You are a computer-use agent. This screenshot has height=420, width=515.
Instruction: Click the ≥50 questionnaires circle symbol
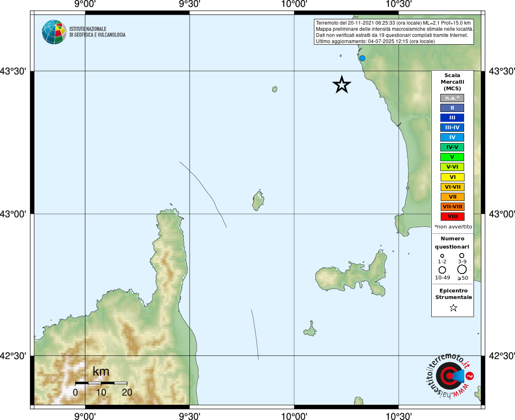point(462,269)
